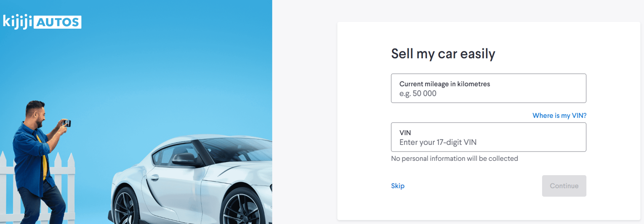
Task: Click the "Enter your 17-digit VIN" placeholder
Action: (x=438, y=142)
